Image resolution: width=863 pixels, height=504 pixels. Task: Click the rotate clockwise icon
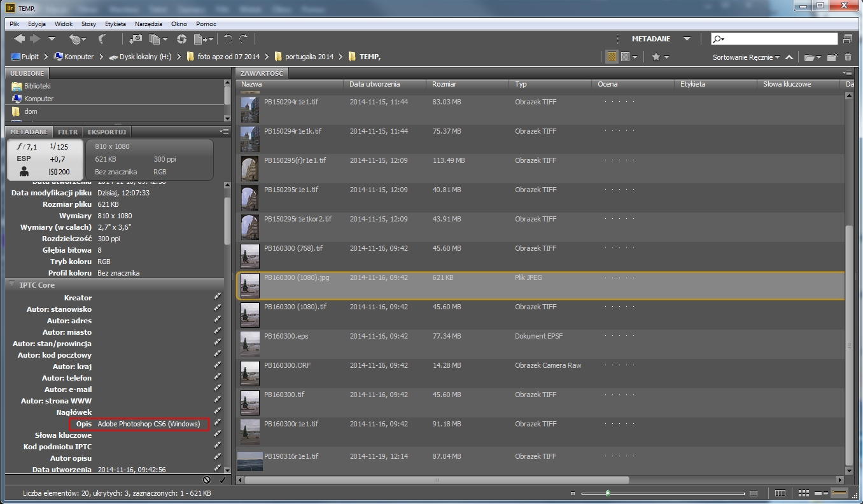click(x=243, y=39)
